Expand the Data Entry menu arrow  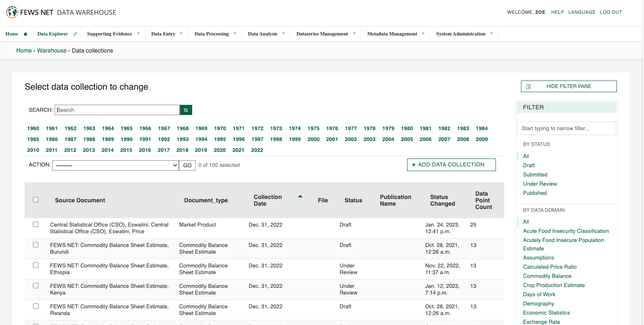coord(181,33)
